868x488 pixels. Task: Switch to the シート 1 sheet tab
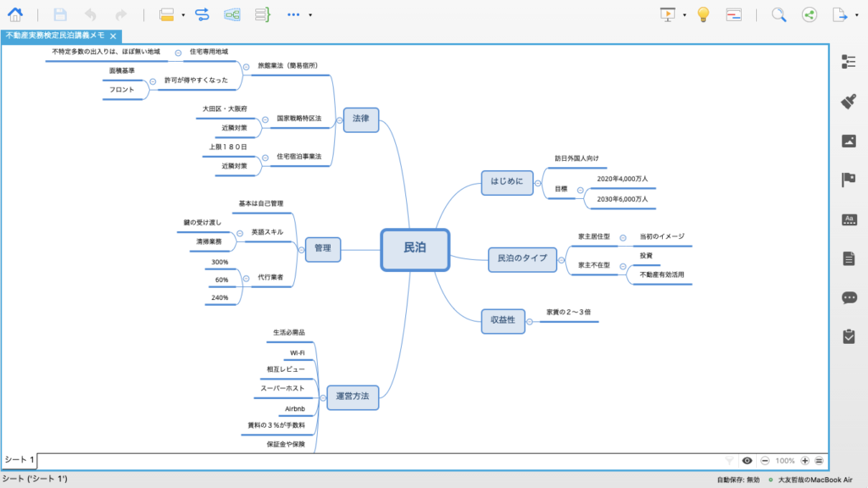pos(19,460)
